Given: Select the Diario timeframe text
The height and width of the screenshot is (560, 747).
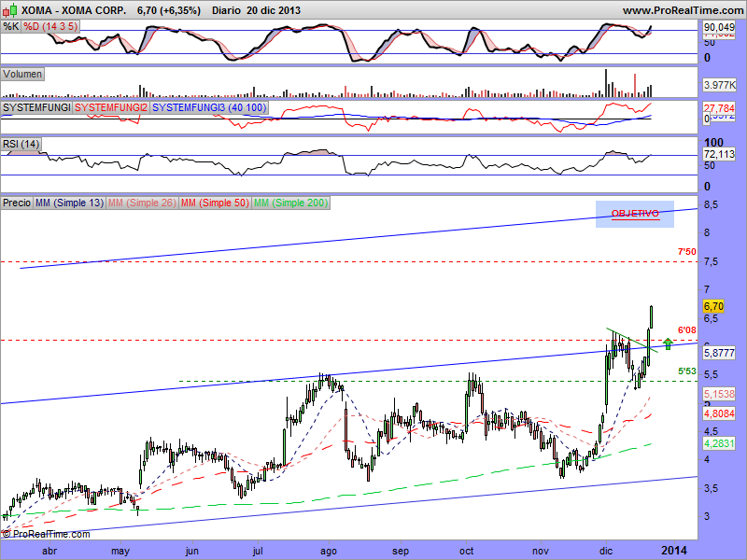Looking at the screenshot, I should click(x=226, y=10).
